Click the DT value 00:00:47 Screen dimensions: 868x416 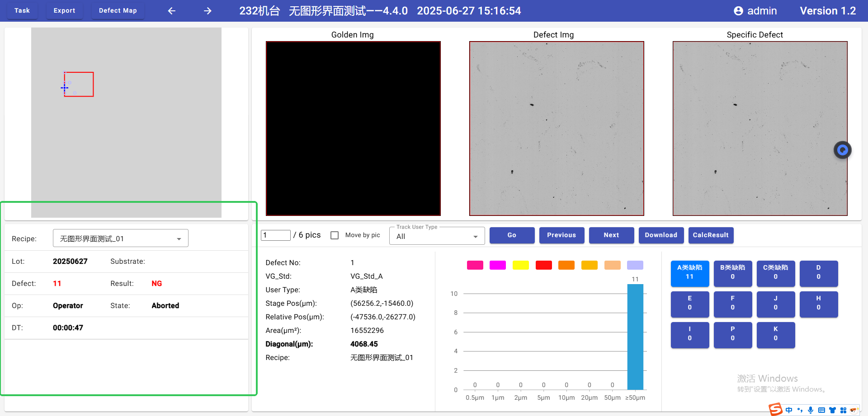tap(68, 328)
